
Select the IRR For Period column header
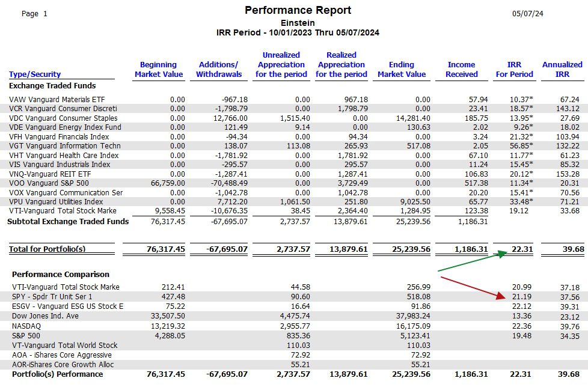(x=514, y=70)
